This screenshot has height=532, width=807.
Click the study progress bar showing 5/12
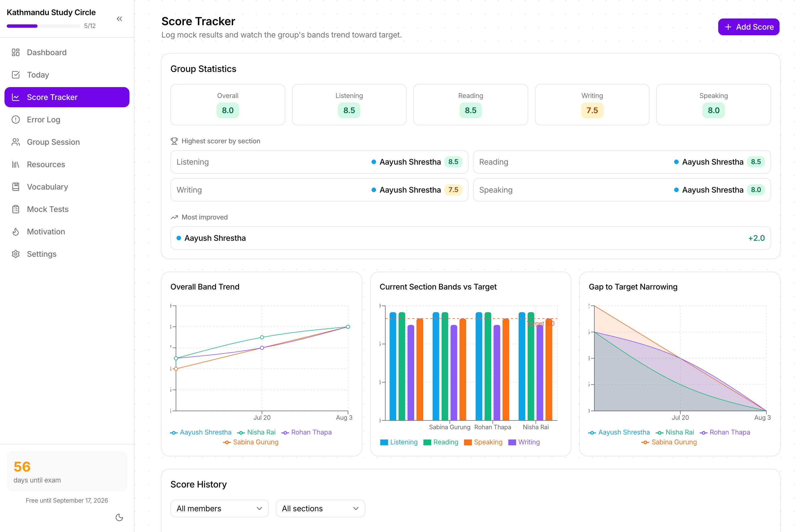[x=43, y=26]
